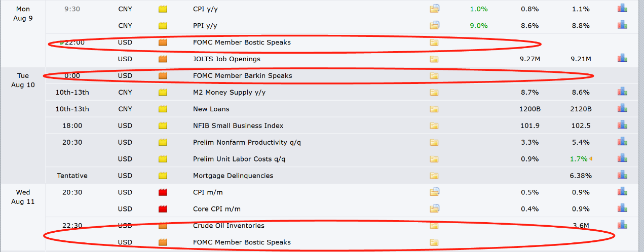The width and height of the screenshot is (644, 252).
Task: Open detail folder for M2 Money Supply y/y
Action: tap(434, 93)
